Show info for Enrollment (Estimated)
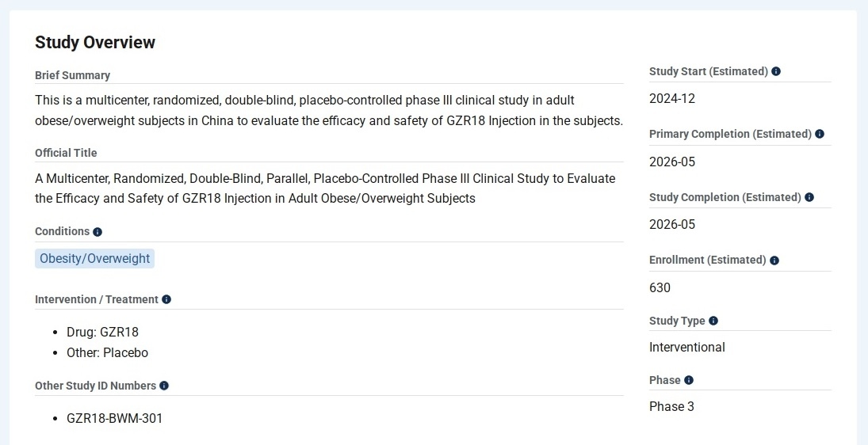This screenshot has width=868, height=445. (774, 260)
